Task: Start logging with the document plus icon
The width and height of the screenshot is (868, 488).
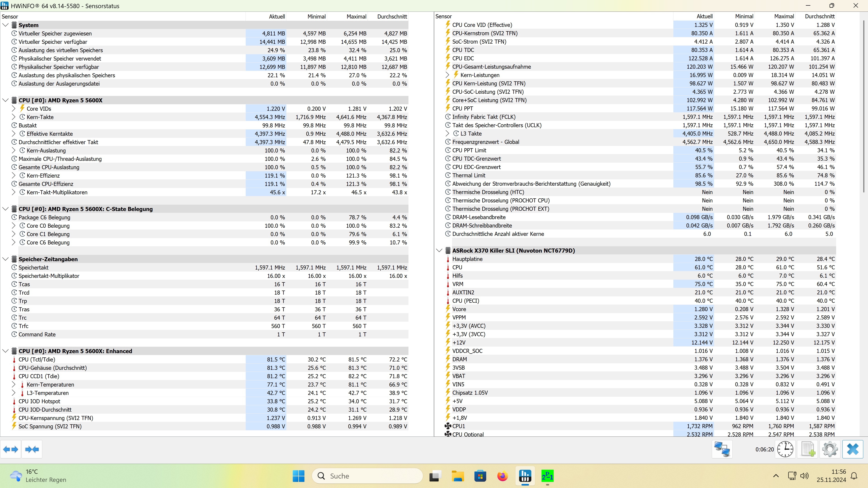Action: [808, 449]
